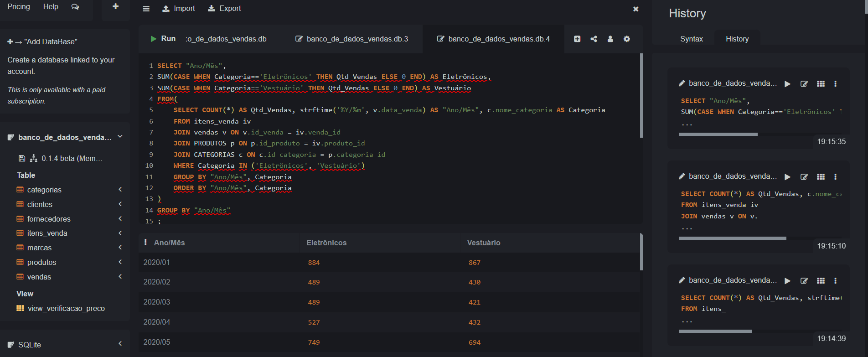Click horizontal scrollbar of 19:15:35 history snippet
Viewport: 868px width, 357px height.
pos(718,134)
